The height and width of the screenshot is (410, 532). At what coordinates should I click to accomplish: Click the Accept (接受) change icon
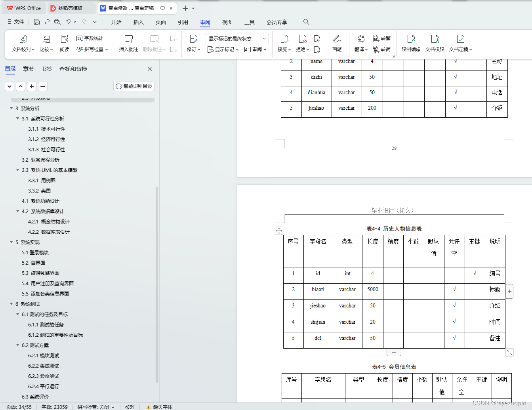tap(284, 39)
